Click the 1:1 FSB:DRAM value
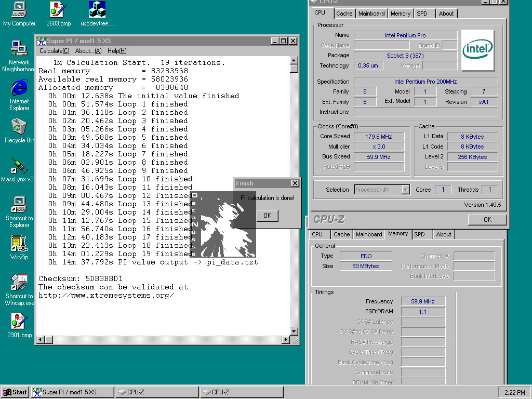 tap(423, 312)
